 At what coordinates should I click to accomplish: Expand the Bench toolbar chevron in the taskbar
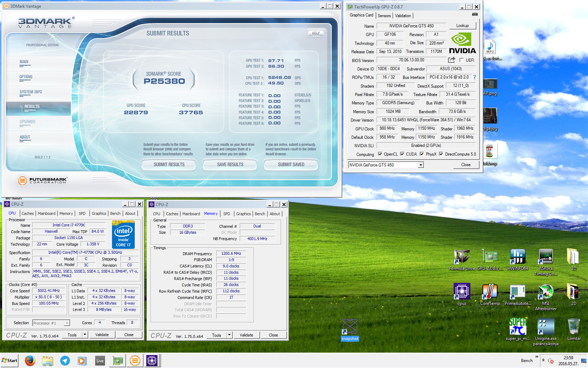tap(537, 357)
